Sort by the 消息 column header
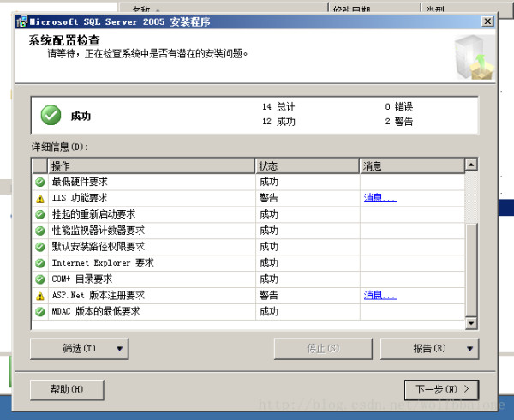Viewport: 514px width, 420px height. click(412, 166)
